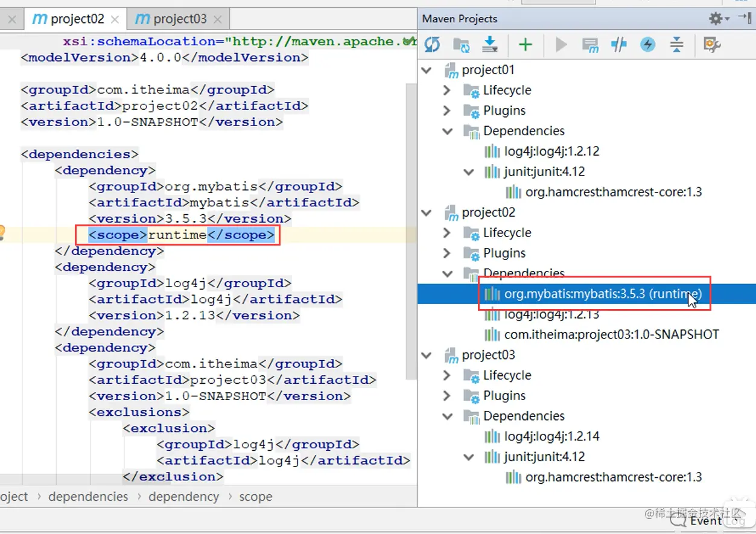Expand Plugins under project02
This screenshot has width=756, height=534.
click(x=447, y=253)
